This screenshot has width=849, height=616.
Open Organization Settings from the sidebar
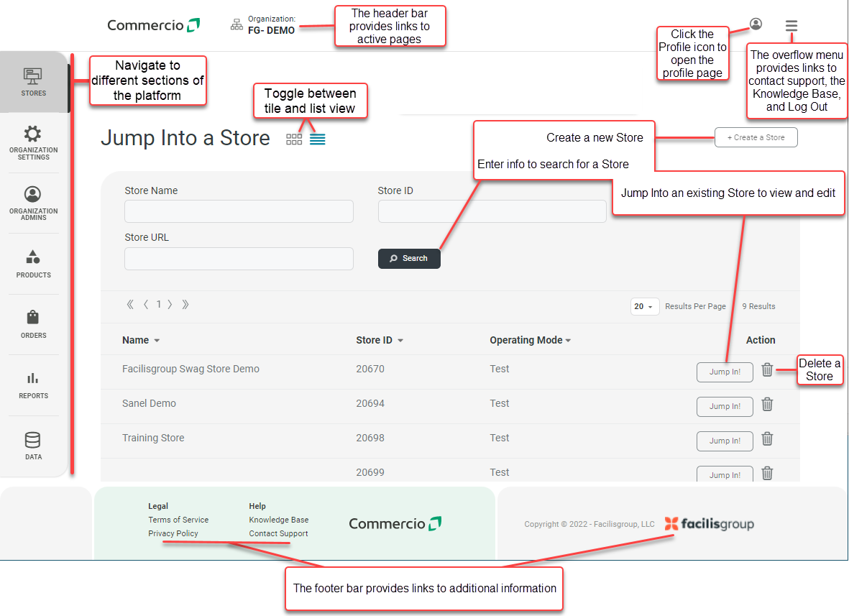(33, 142)
